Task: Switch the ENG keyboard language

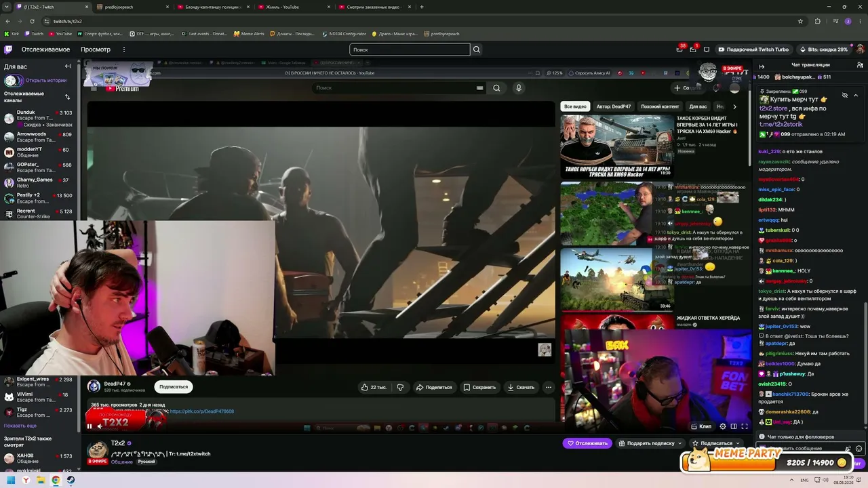Action: click(805, 481)
